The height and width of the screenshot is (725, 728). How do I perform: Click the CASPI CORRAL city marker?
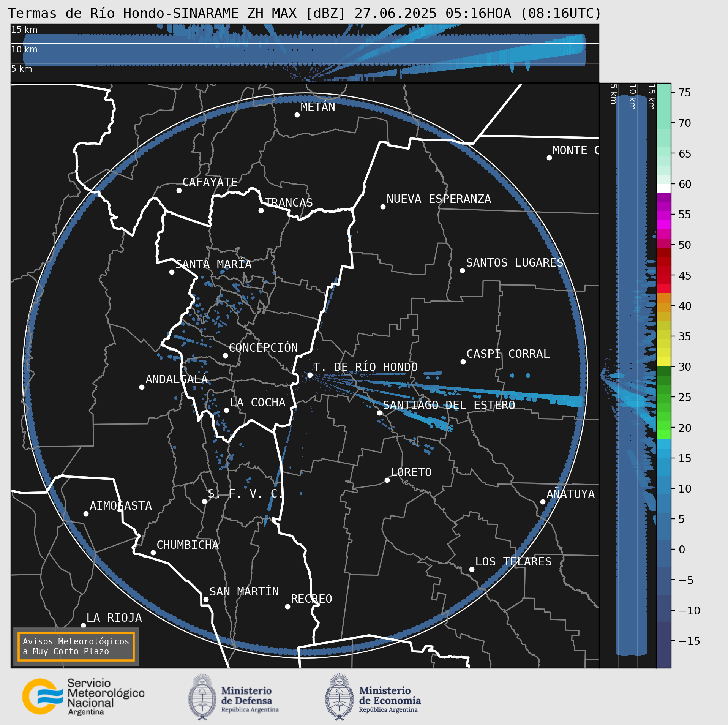tap(463, 362)
